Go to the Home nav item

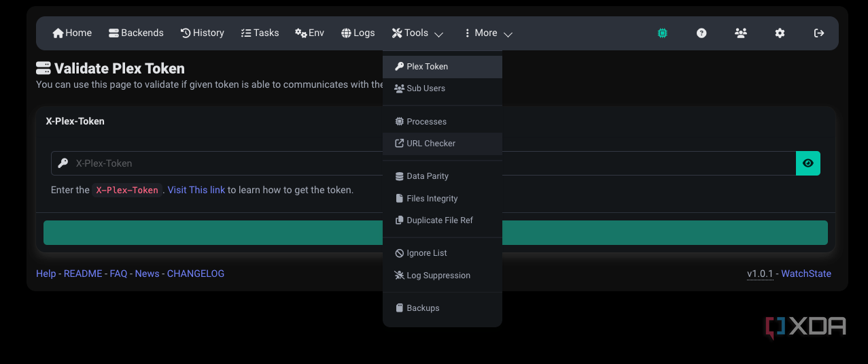(72, 33)
